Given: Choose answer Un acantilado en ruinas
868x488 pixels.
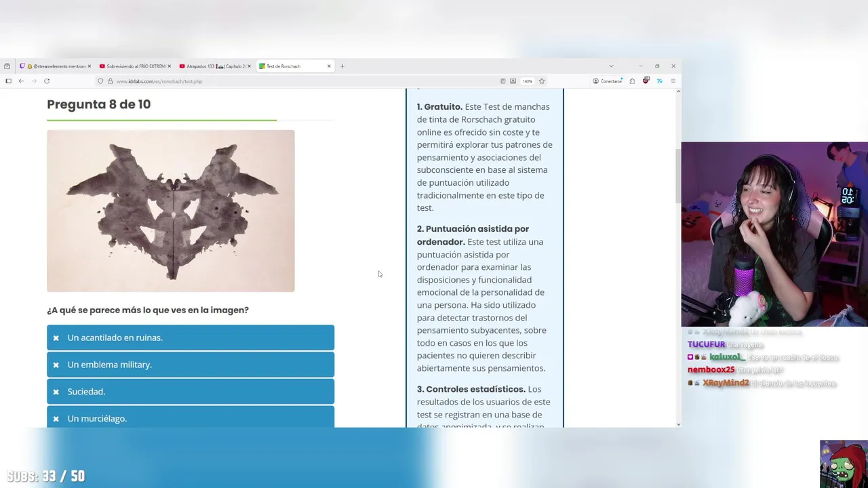Looking at the screenshot, I should click(191, 338).
